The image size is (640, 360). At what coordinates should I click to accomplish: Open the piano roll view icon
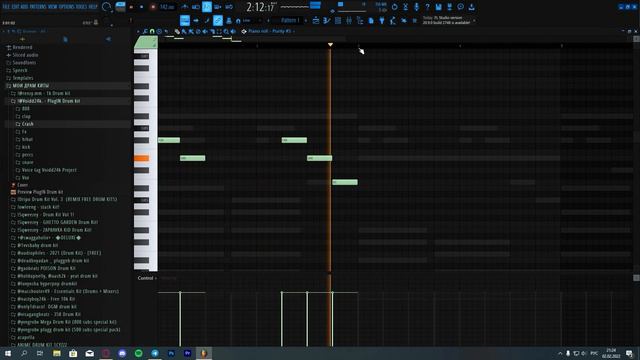(x=327, y=20)
